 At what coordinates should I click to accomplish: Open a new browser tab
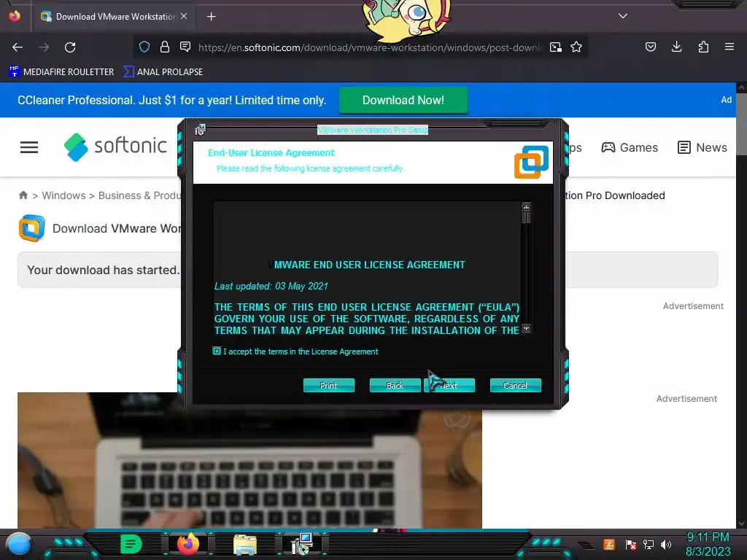tap(211, 17)
